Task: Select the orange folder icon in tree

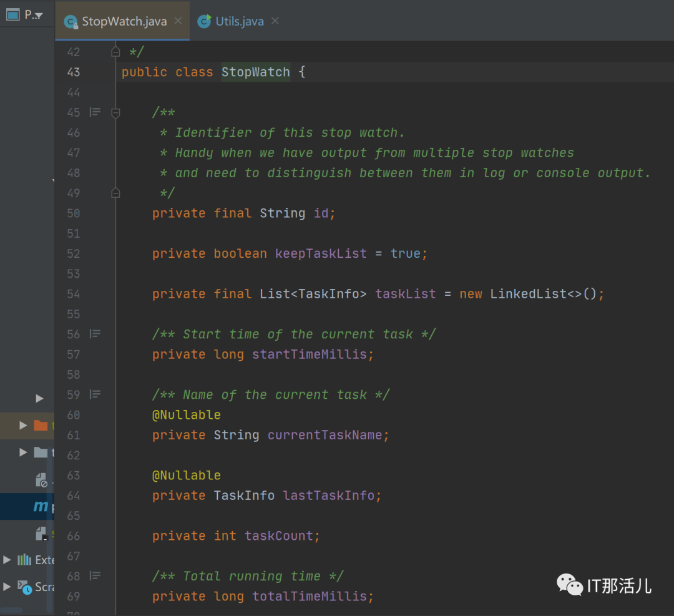Action: 41,426
